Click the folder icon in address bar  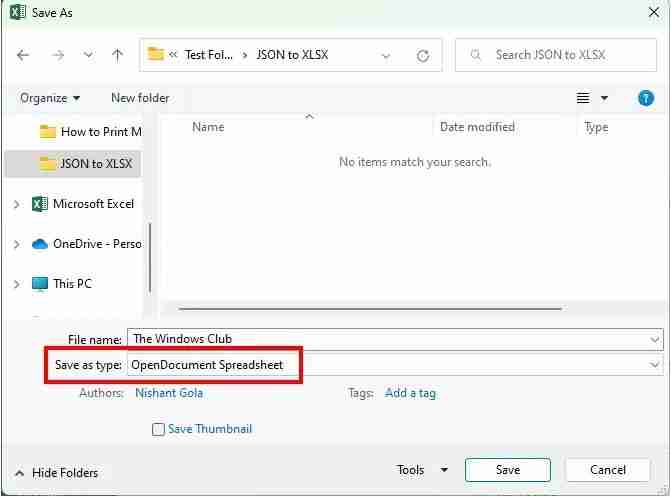point(155,54)
